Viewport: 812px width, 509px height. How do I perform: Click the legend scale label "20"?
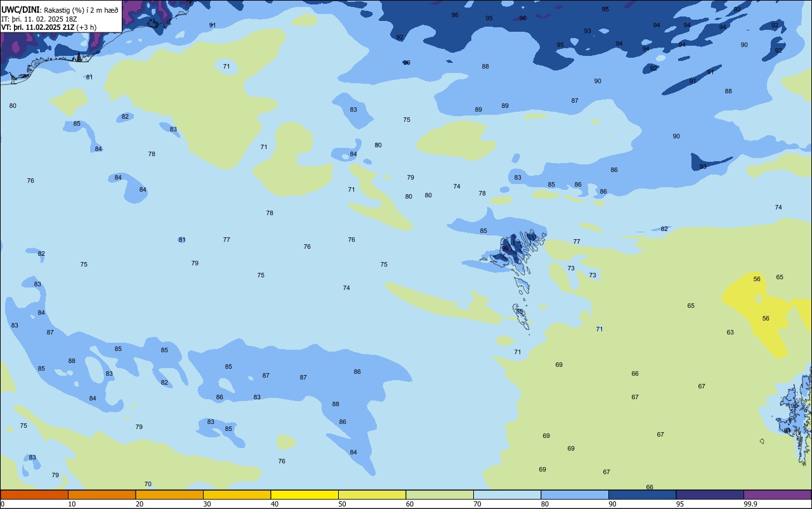click(140, 504)
